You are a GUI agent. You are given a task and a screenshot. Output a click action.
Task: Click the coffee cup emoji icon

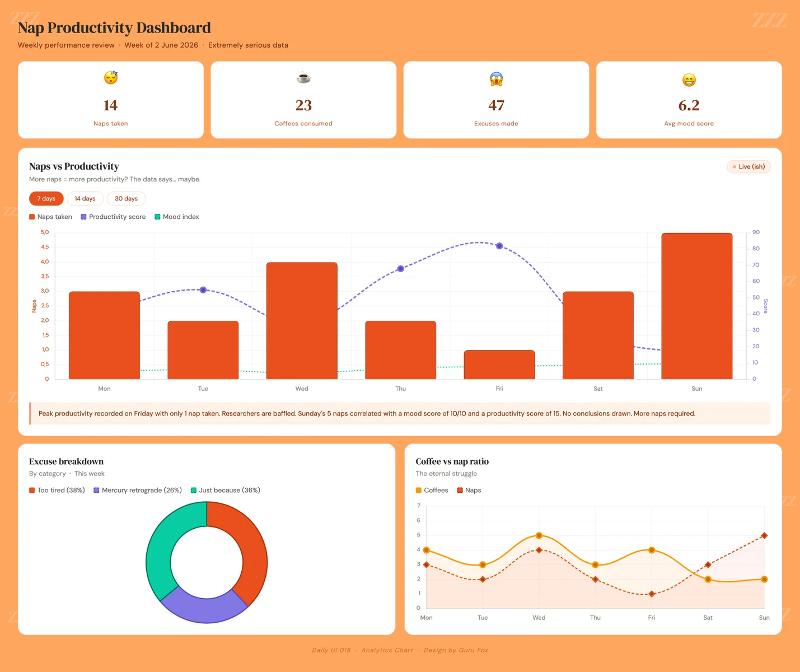303,77
